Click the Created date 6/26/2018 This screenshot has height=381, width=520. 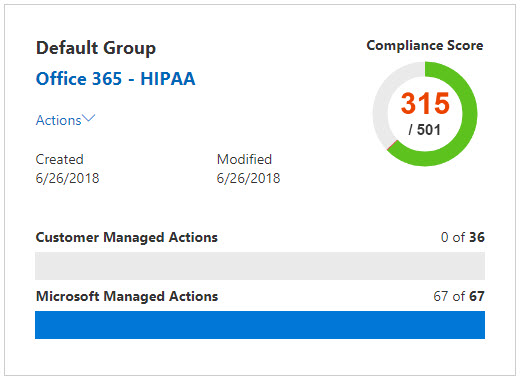tap(67, 178)
